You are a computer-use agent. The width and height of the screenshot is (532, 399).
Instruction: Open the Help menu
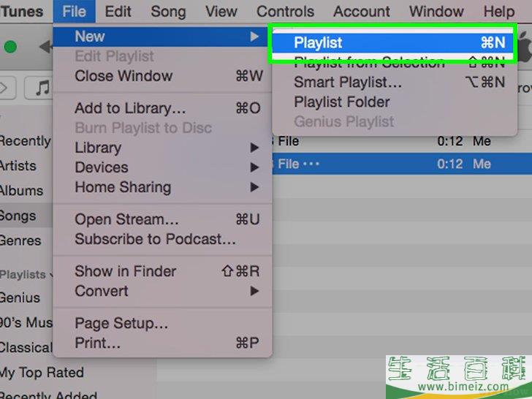click(498, 12)
